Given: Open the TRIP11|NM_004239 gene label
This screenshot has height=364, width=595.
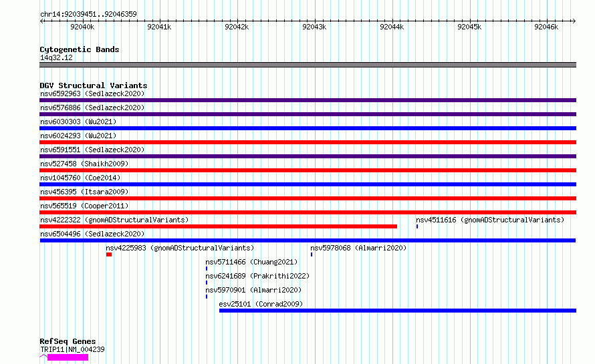Looking at the screenshot, I should pos(72,349).
